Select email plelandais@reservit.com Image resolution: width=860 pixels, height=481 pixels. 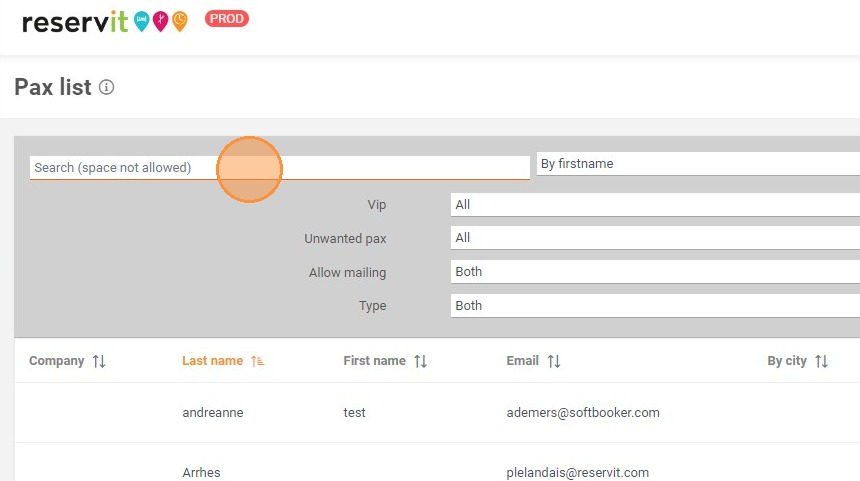click(x=578, y=472)
